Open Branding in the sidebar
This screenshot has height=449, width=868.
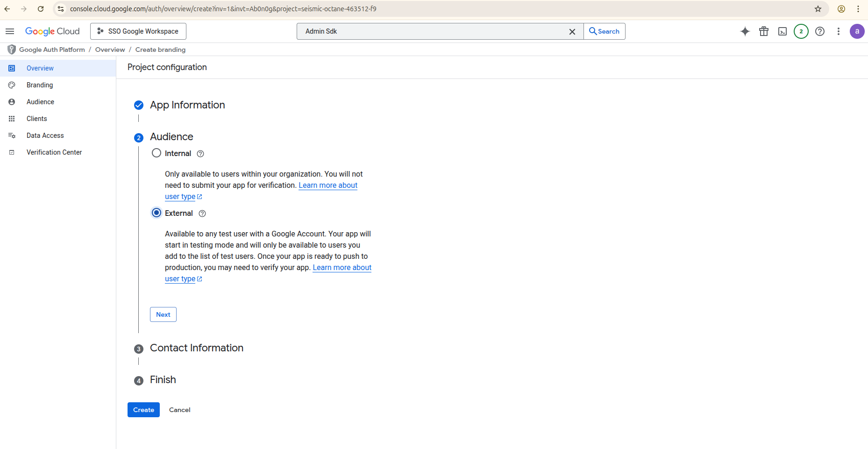click(40, 85)
